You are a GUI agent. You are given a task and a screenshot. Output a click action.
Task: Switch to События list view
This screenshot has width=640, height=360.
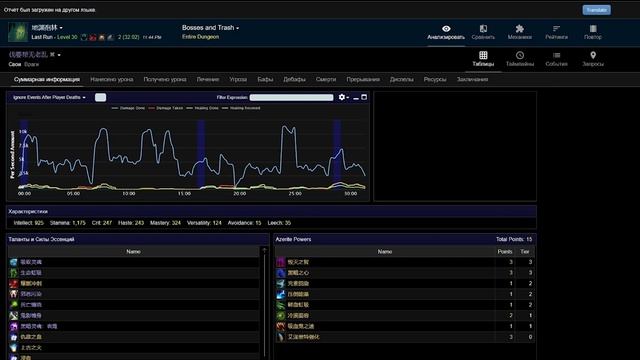[x=556, y=59]
